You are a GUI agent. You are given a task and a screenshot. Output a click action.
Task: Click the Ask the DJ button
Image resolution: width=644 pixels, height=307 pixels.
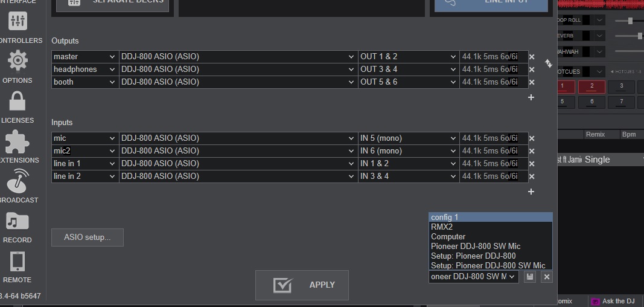[615, 301]
